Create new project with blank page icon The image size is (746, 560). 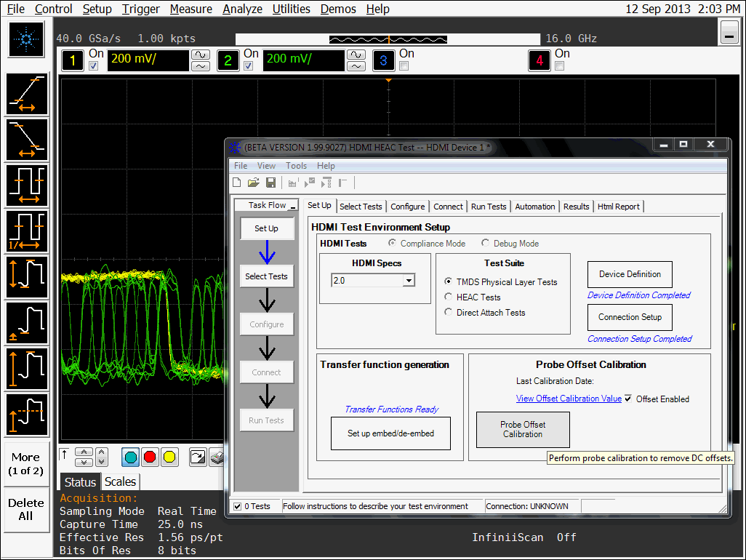pos(237,183)
